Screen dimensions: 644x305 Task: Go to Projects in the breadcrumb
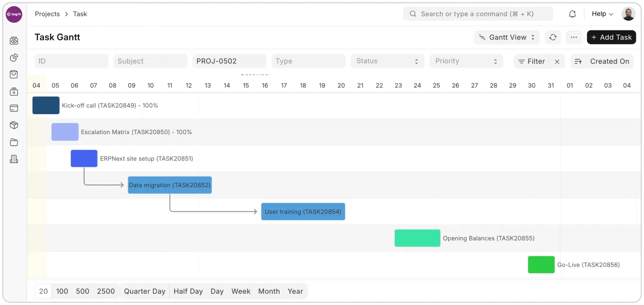click(47, 14)
